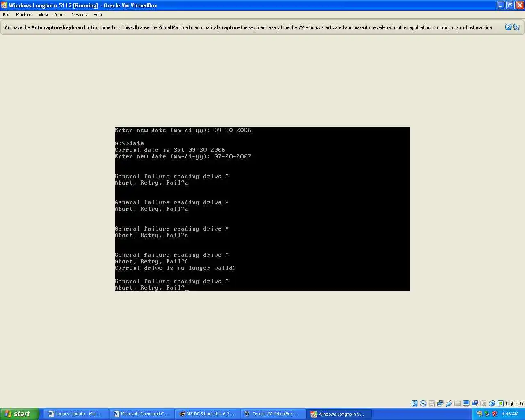The width and height of the screenshot is (525, 420).
Task: Click inside the DOS VM screen
Action: 262,209
